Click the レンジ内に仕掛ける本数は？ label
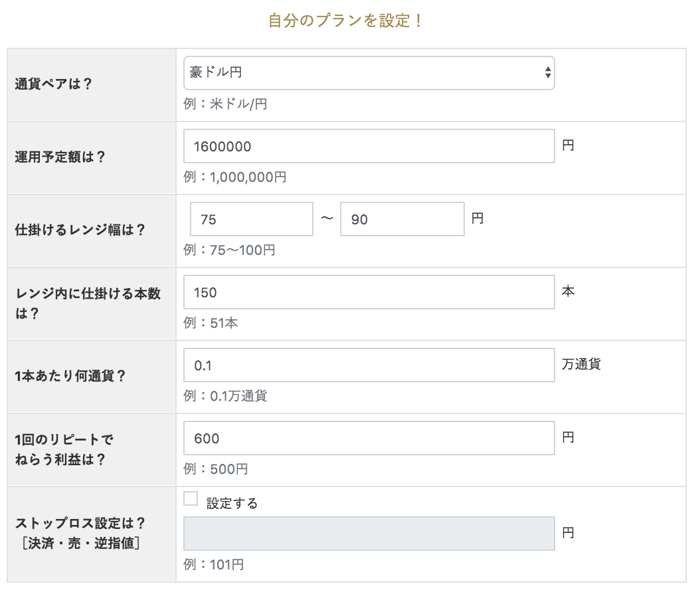This screenshot has height=592, width=700. coord(88,303)
